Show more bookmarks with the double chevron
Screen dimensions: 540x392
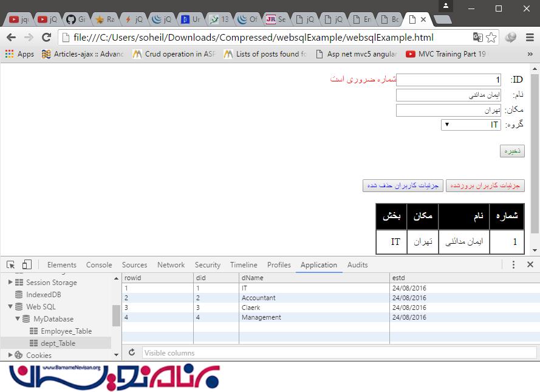point(530,54)
